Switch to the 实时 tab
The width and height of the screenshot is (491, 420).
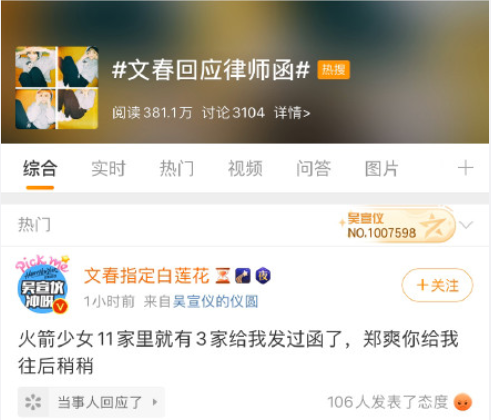click(x=108, y=168)
